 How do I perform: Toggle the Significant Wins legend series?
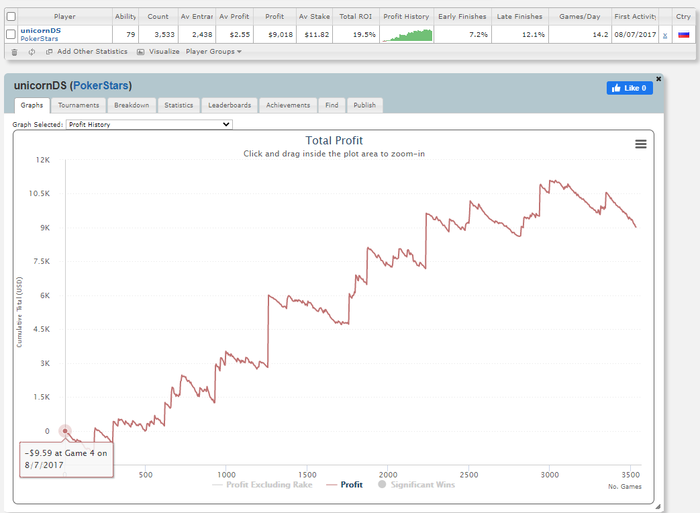point(417,484)
